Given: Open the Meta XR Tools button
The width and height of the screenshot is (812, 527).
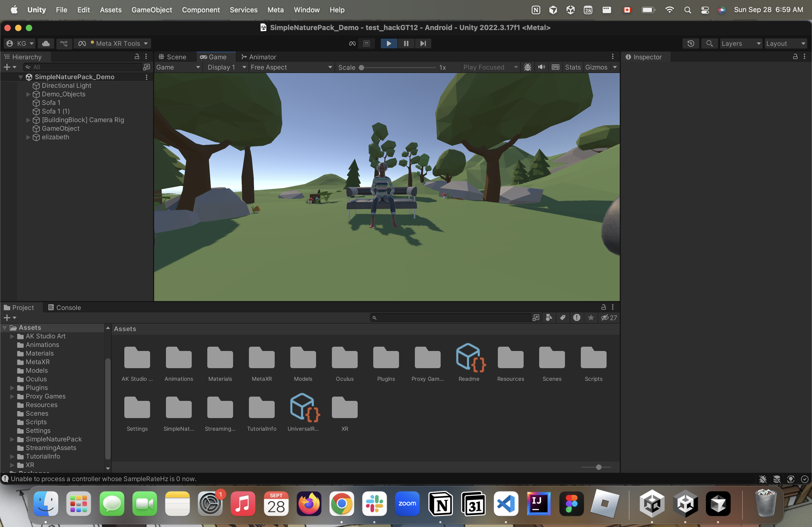Looking at the screenshot, I should 113,43.
